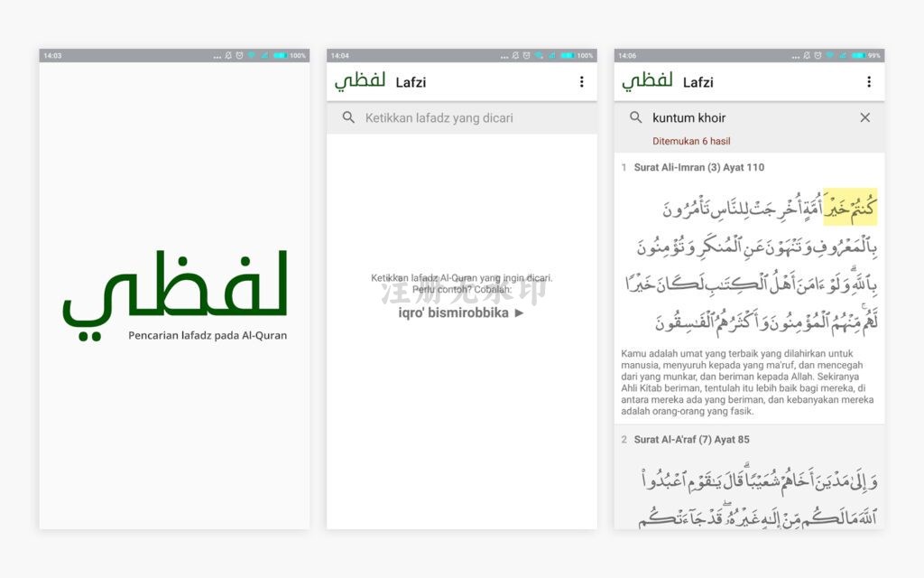Focus the search field containing 'kuntum khoir'
Viewport: 924px width, 578px height.
coord(749,117)
